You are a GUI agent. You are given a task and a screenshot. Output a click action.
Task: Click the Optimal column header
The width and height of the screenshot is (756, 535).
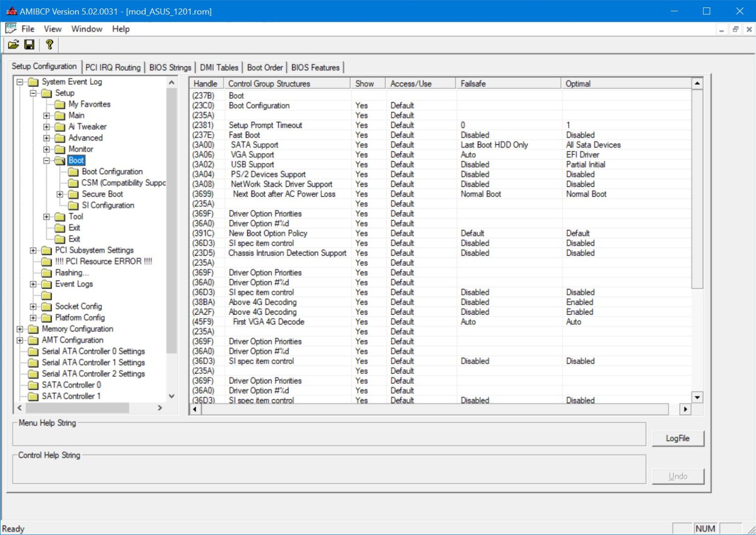(578, 84)
